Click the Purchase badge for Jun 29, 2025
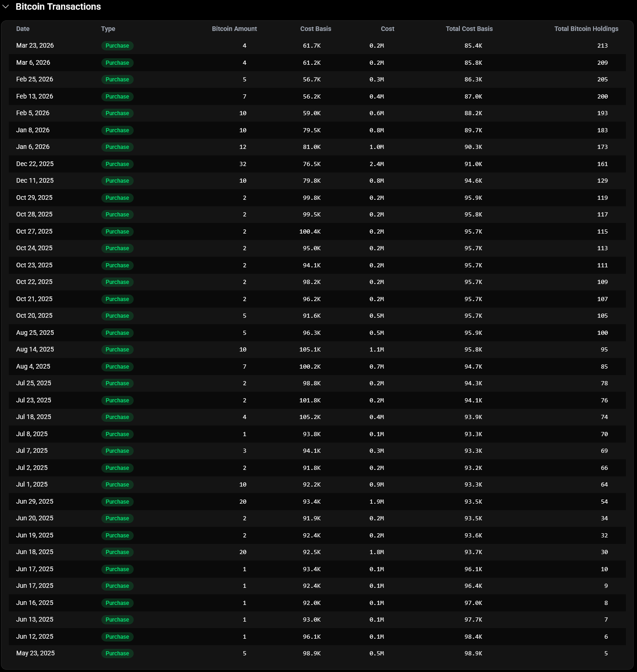The height and width of the screenshot is (672, 637). [x=118, y=502]
